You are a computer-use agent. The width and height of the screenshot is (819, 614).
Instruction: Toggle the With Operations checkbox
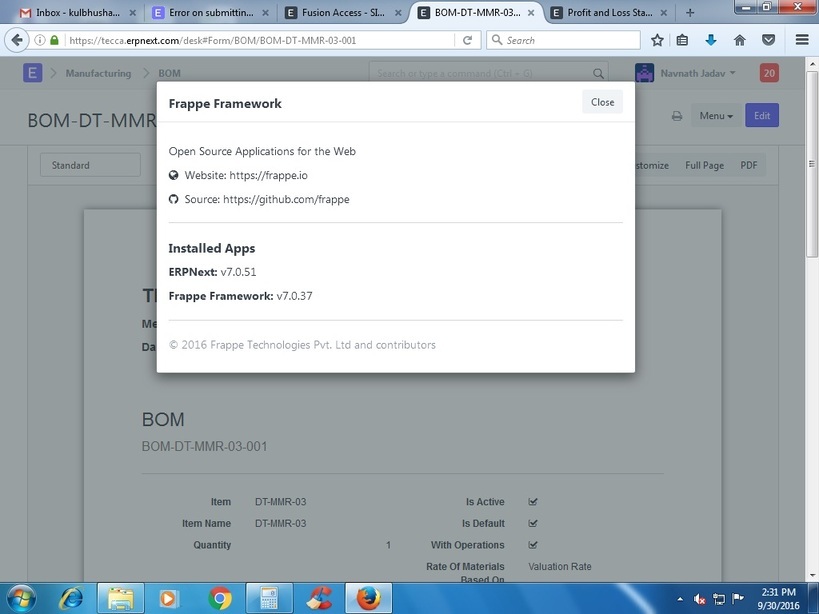point(533,545)
